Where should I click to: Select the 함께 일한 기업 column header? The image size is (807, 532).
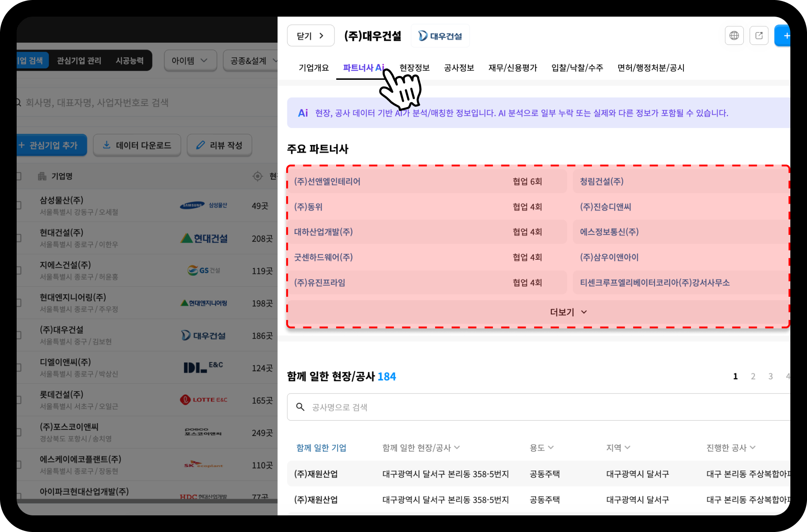coord(321,448)
